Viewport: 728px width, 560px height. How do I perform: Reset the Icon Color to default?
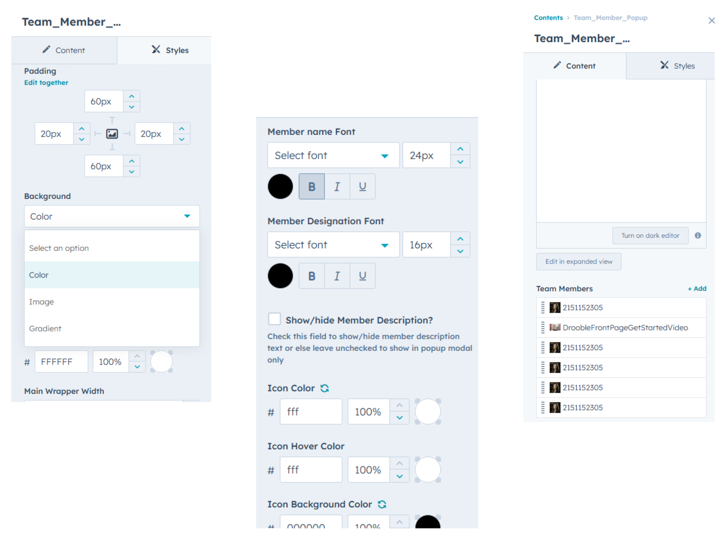point(324,388)
